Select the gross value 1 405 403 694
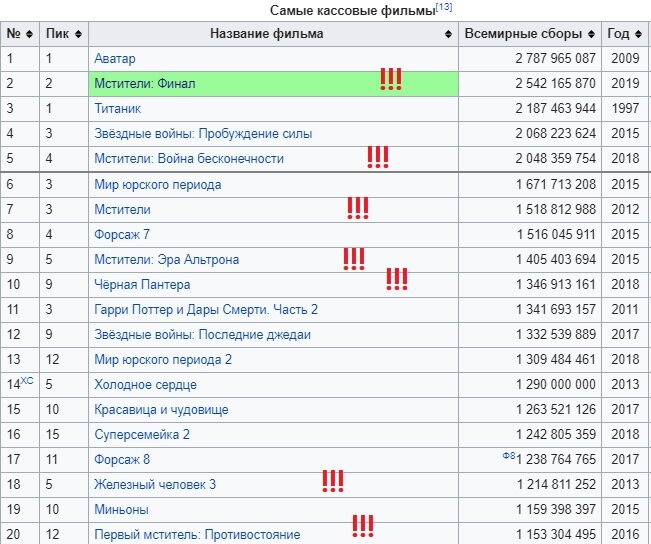This screenshot has height=544, width=651. (556, 260)
